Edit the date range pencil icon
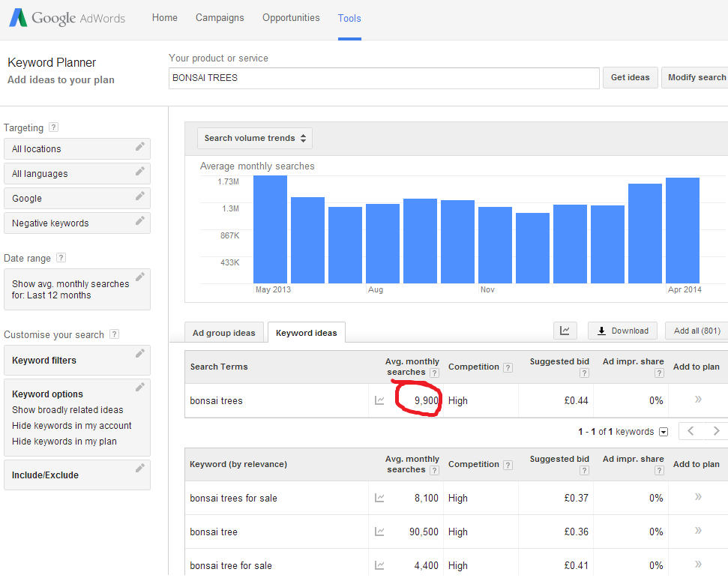 pos(139,277)
